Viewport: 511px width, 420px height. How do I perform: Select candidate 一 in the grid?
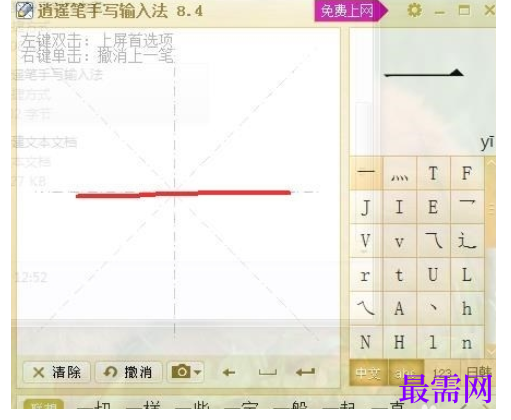click(x=366, y=173)
